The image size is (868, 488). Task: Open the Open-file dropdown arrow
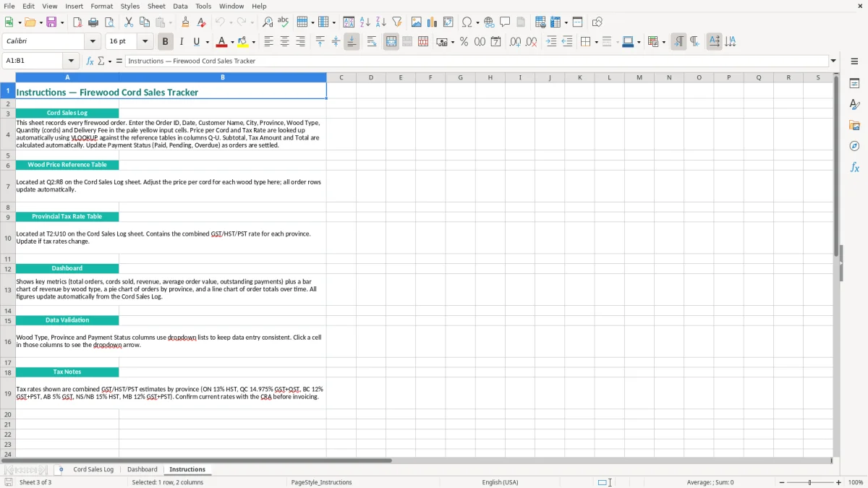click(x=41, y=22)
